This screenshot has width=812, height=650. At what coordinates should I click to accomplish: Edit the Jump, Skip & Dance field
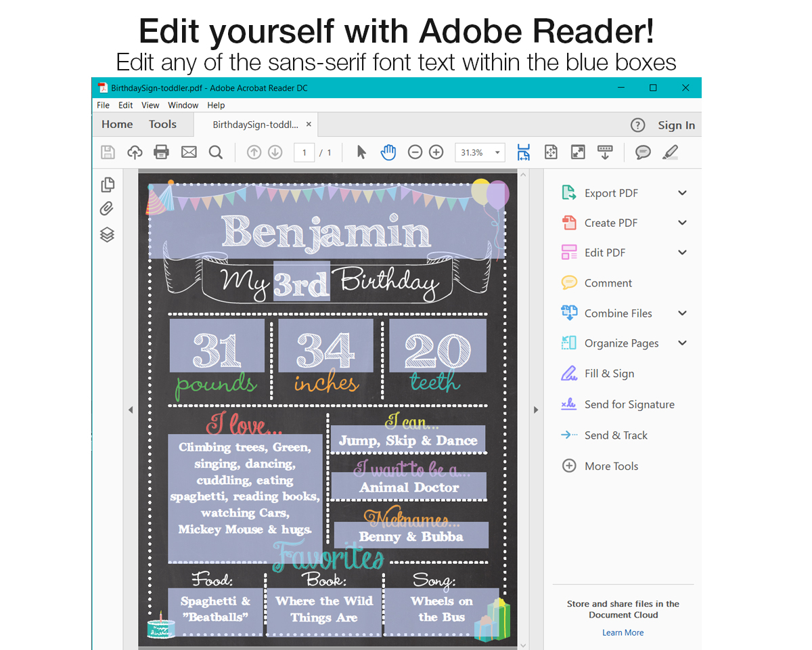[x=408, y=439]
